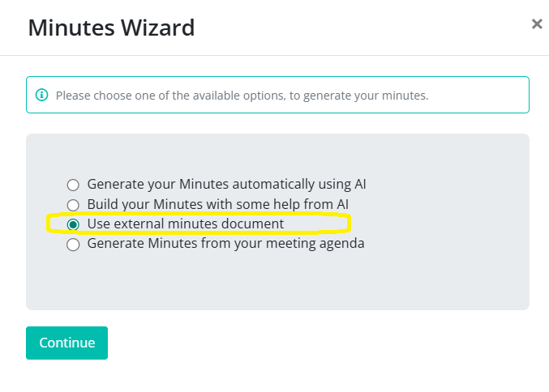Image resolution: width=549 pixels, height=392 pixels.
Task: Click the info icon in the notice banner
Action: [x=42, y=96]
